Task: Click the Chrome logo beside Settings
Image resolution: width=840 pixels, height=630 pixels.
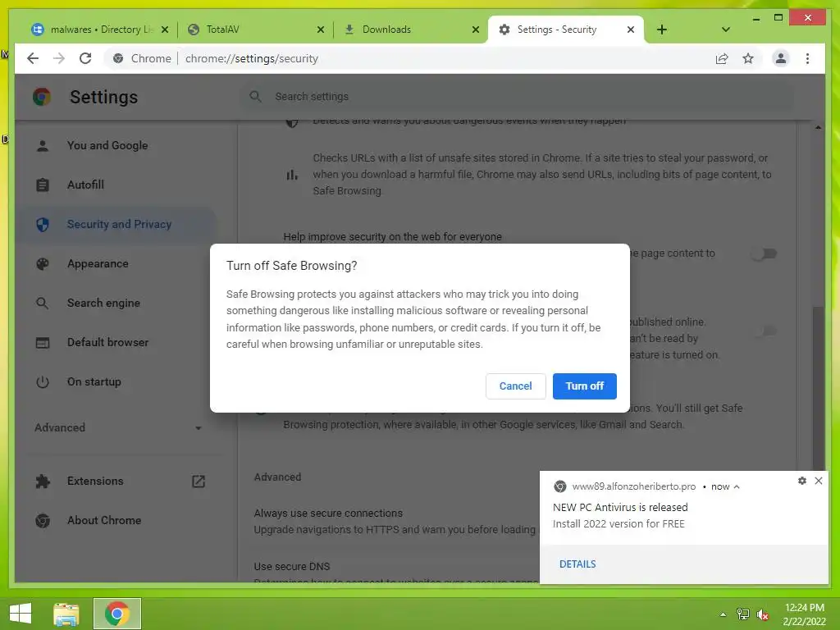Action: (42, 97)
